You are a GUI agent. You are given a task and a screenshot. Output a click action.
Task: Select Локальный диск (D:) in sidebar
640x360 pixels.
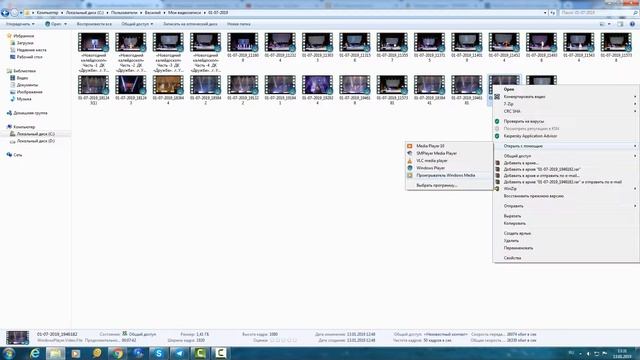pyautogui.click(x=36, y=141)
